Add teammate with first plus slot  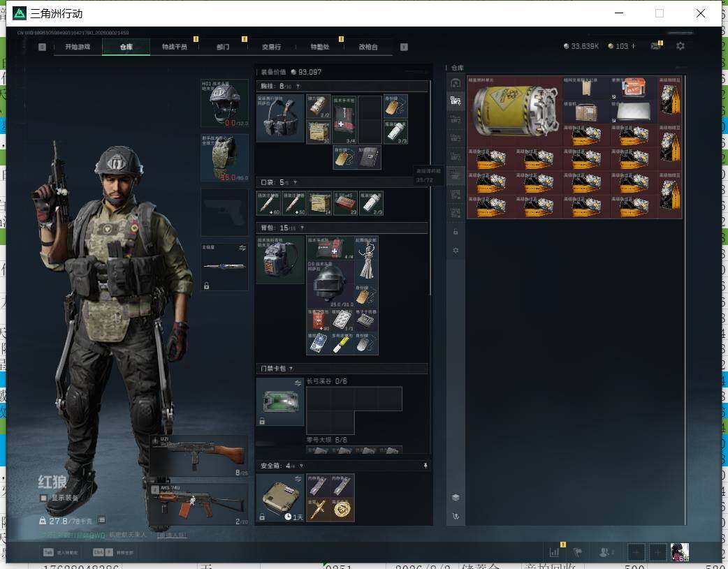[636, 552]
